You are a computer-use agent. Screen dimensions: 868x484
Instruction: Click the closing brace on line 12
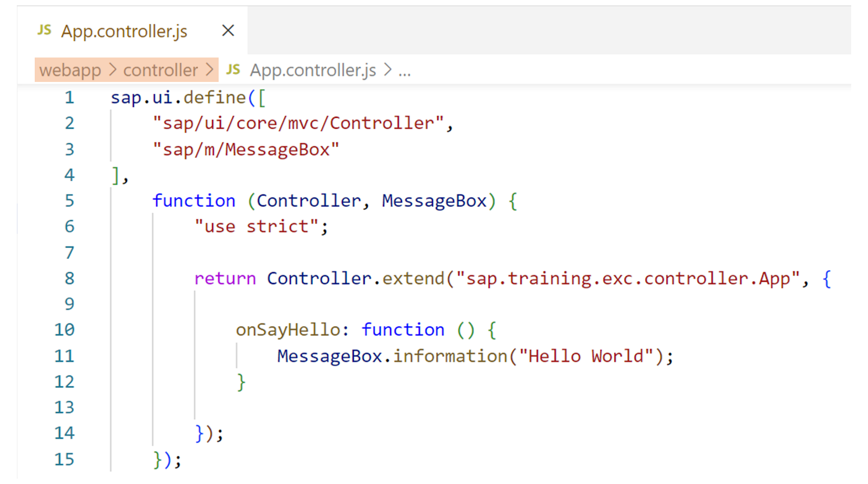(x=241, y=382)
